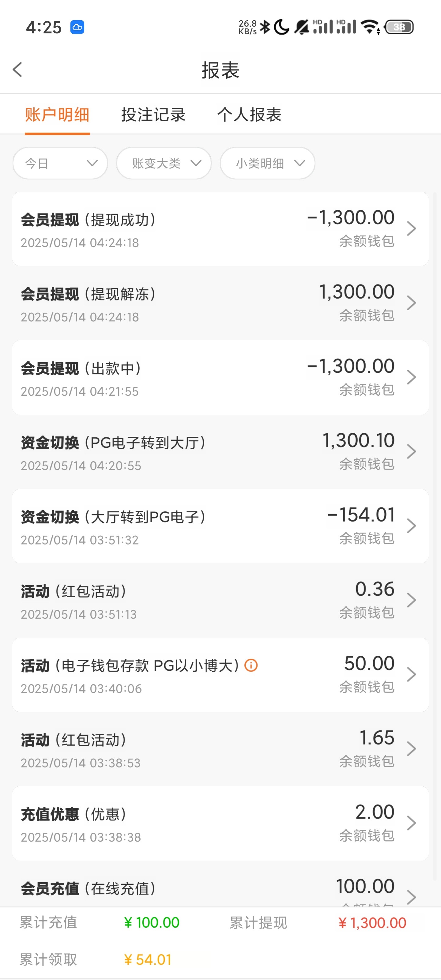The width and height of the screenshot is (441, 980).
Task: Select the 账户明细 tab
Action: point(57,115)
